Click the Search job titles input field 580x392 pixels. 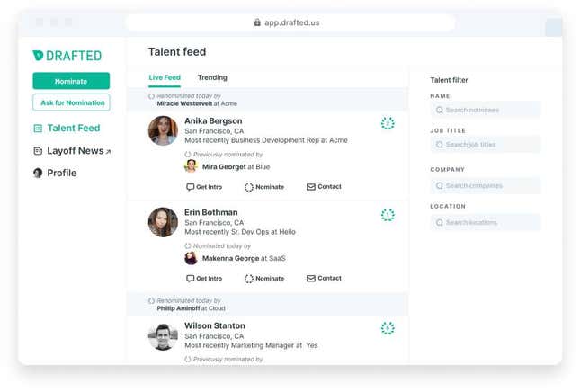point(486,145)
